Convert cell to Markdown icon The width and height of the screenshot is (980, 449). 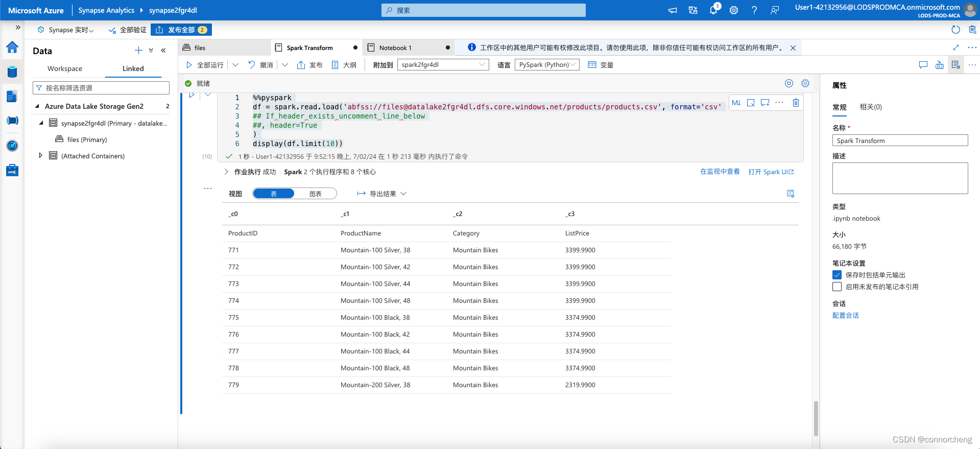[736, 103]
